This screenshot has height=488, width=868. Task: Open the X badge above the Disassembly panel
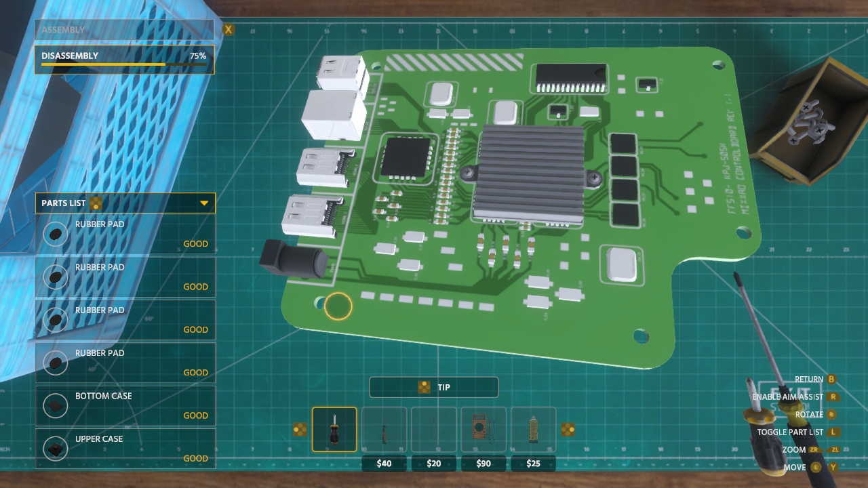click(x=228, y=30)
